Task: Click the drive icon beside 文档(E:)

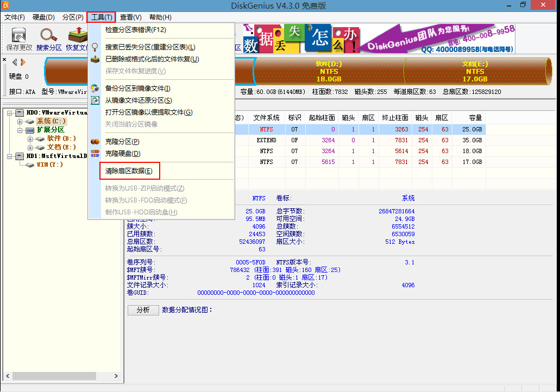Action: [x=40, y=148]
